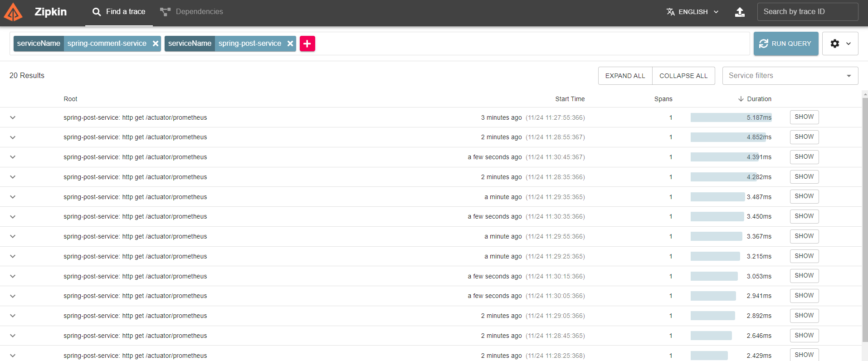
Task: Remove the spring-comment-service criterion
Action: click(156, 44)
